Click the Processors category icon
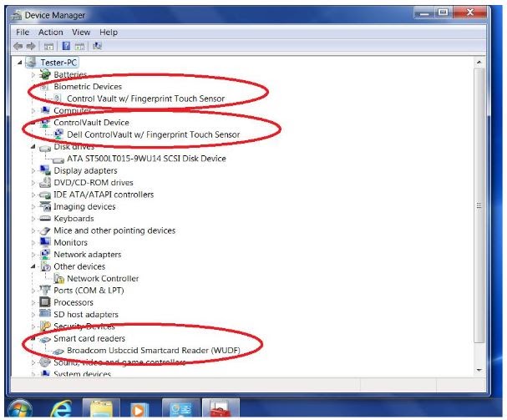 (45, 302)
